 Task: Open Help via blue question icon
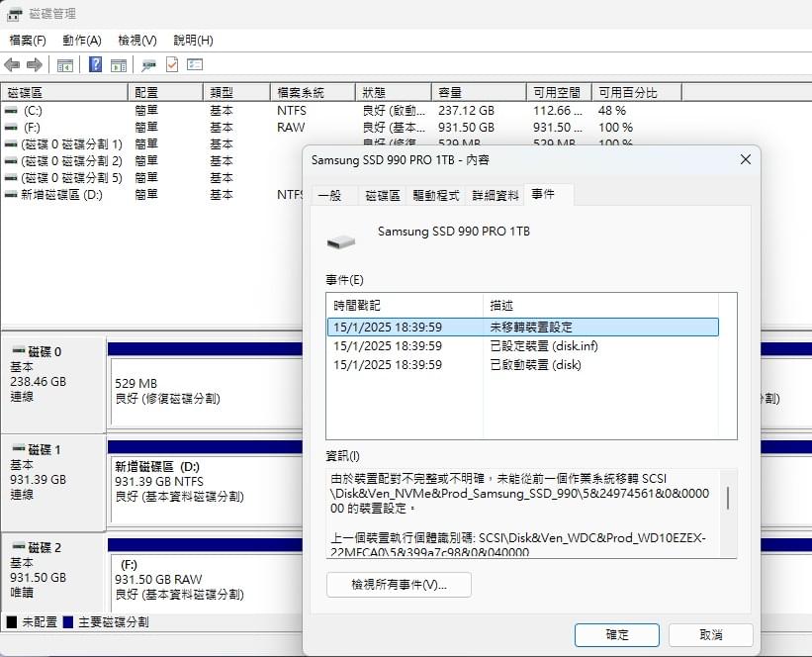tap(95, 64)
